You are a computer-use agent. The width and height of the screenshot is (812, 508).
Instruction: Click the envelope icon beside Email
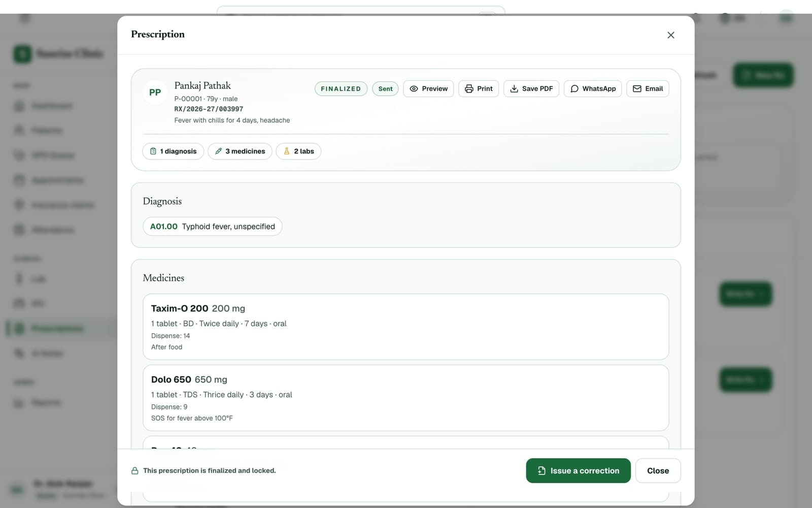pyautogui.click(x=637, y=88)
